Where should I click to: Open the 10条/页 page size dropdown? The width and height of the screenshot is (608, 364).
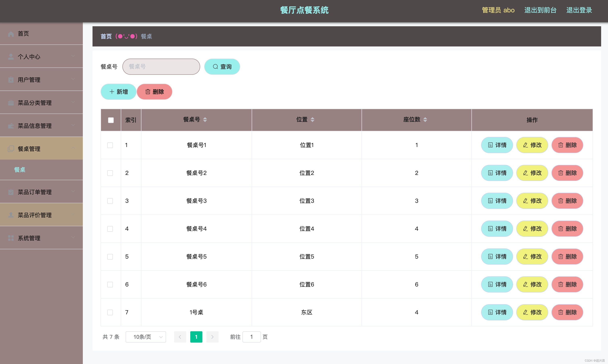click(x=146, y=337)
